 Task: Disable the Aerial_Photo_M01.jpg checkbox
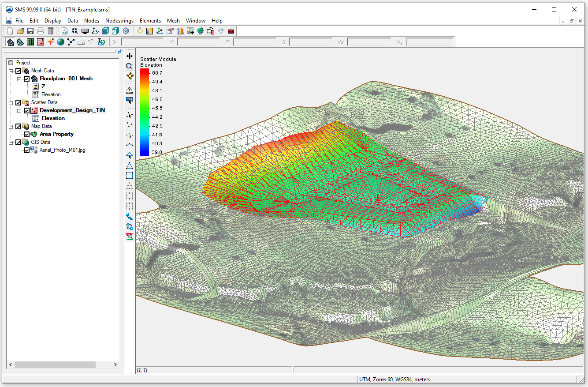tap(26, 150)
